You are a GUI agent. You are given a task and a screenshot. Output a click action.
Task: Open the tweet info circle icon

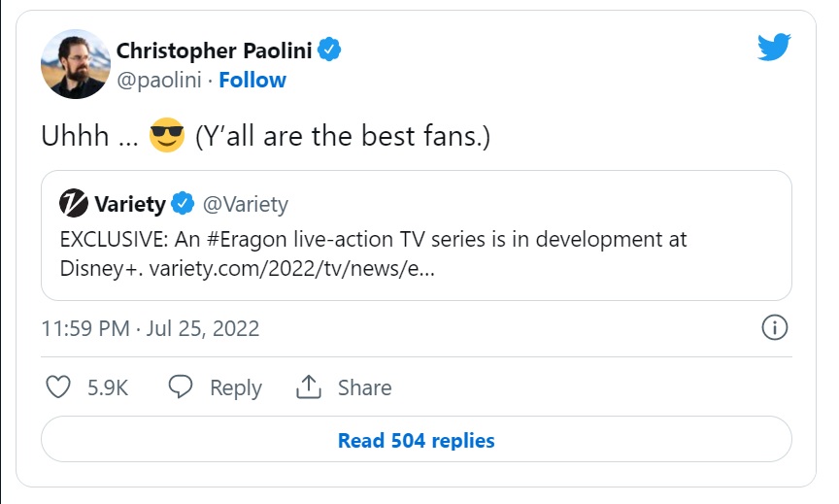(774, 327)
